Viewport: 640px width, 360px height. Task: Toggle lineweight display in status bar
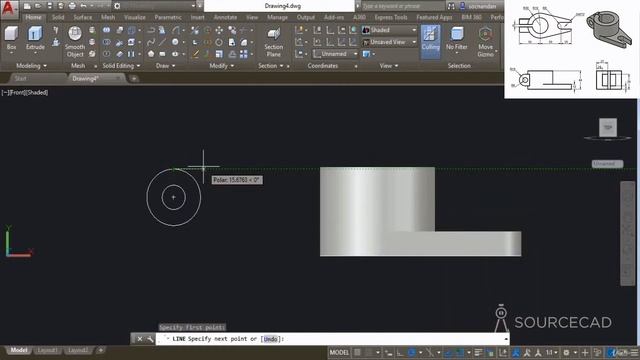pyautogui.click(x=478, y=352)
